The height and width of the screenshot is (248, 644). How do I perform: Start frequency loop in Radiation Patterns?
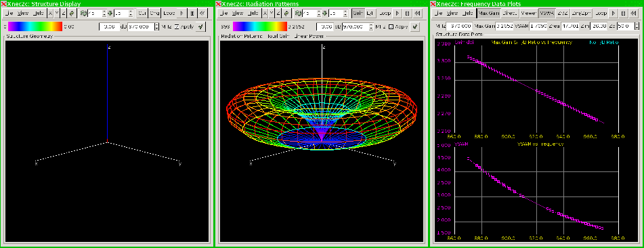click(x=397, y=13)
